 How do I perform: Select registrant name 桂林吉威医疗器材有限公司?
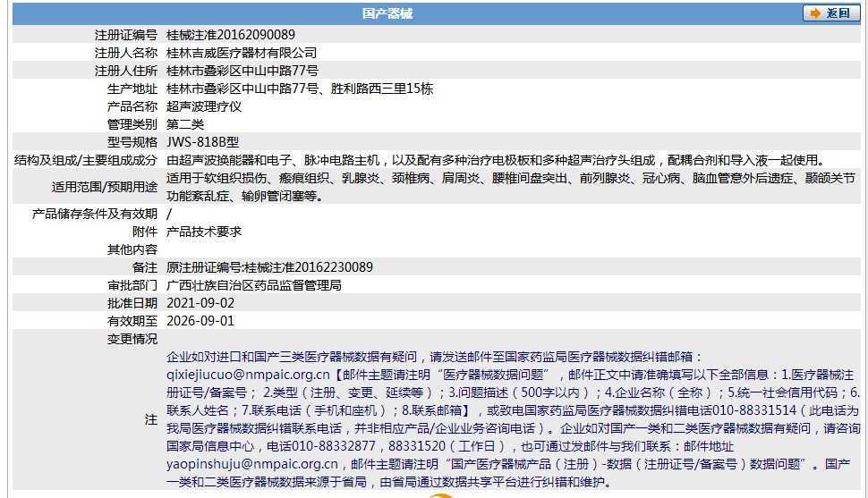pyautogui.click(x=242, y=53)
